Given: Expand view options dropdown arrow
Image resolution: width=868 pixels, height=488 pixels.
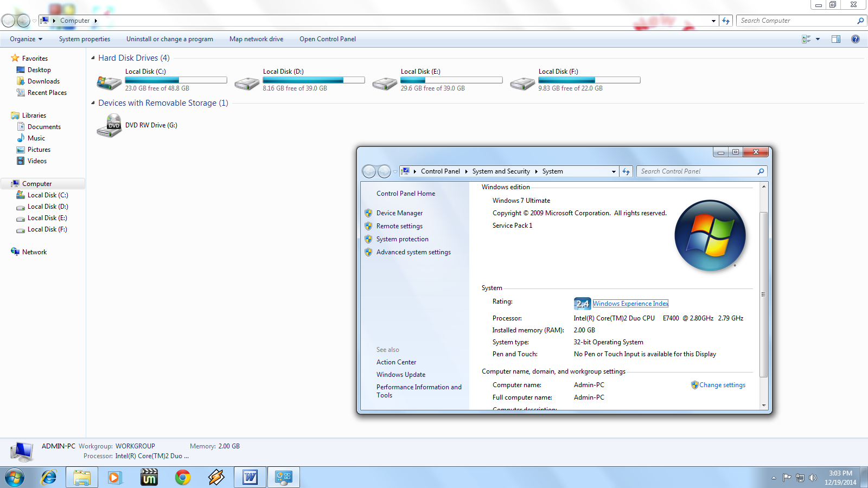Looking at the screenshot, I should pyautogui.click(x=818, y=39).
